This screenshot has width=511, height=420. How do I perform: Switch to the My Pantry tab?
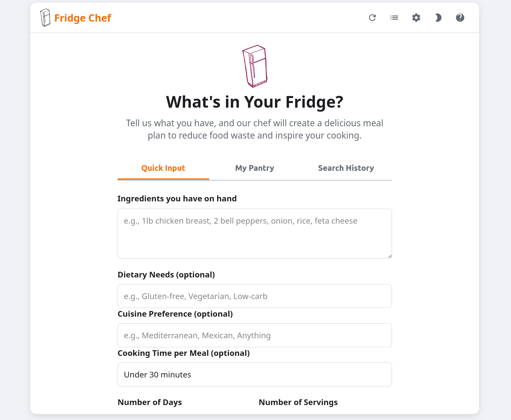[255, 168]
